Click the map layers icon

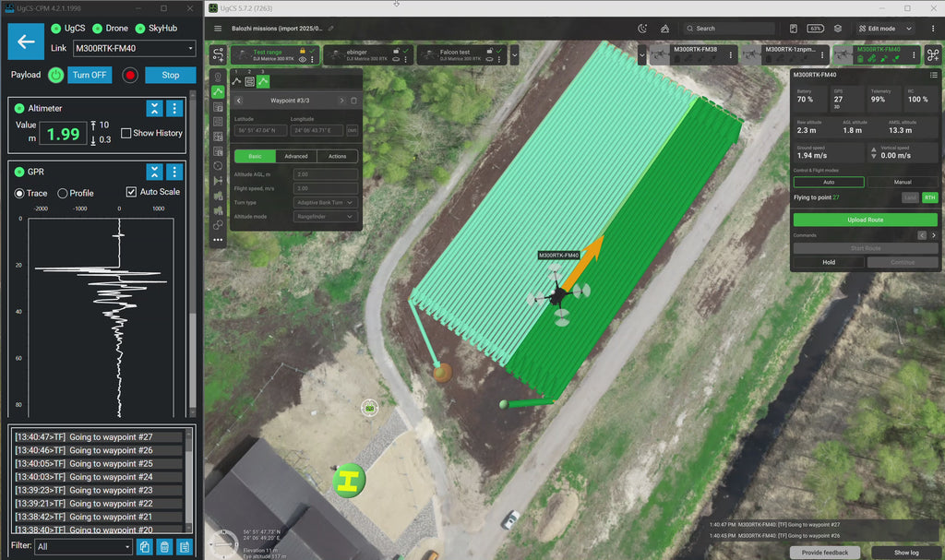(838, 29)
